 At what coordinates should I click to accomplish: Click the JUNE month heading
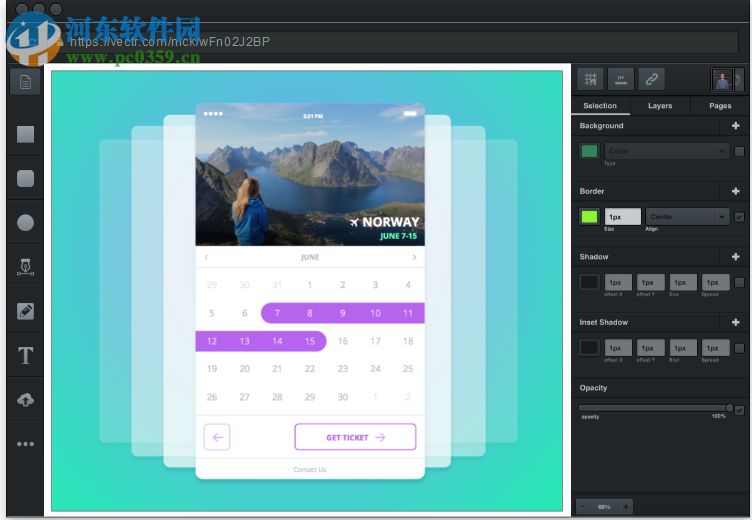[310, 257]
